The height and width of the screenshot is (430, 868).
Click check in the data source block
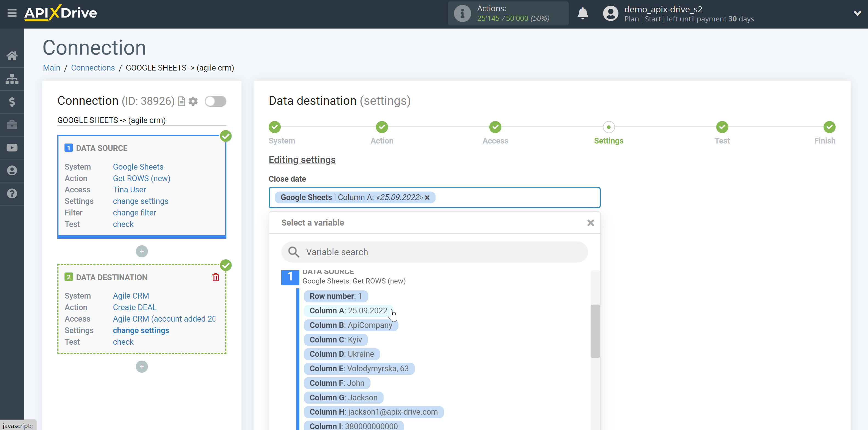tap(123, 224)
